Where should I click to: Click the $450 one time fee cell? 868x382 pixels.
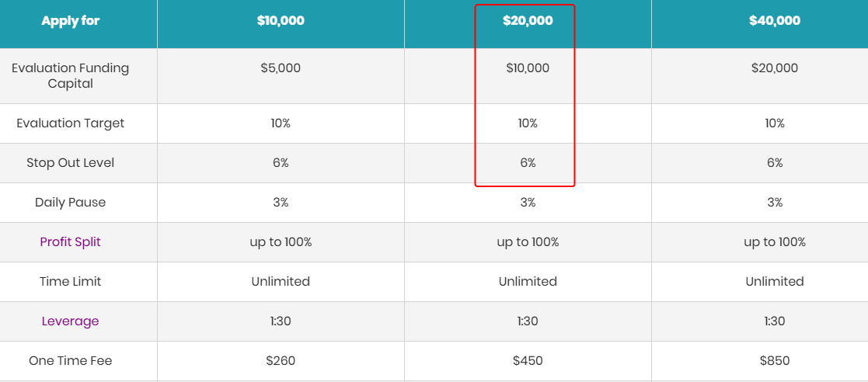528,361
